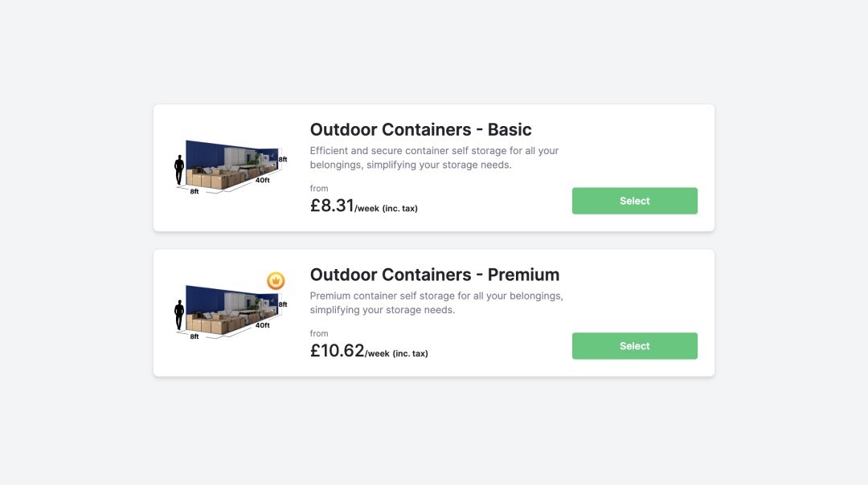Click the "Outdoor Containers - Premium" heading

tap(434, 275)
